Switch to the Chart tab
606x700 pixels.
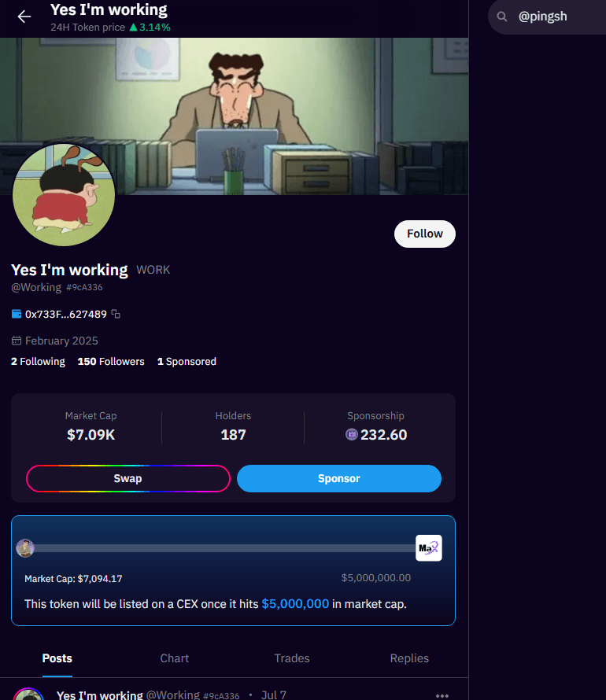tap(175, 658)
